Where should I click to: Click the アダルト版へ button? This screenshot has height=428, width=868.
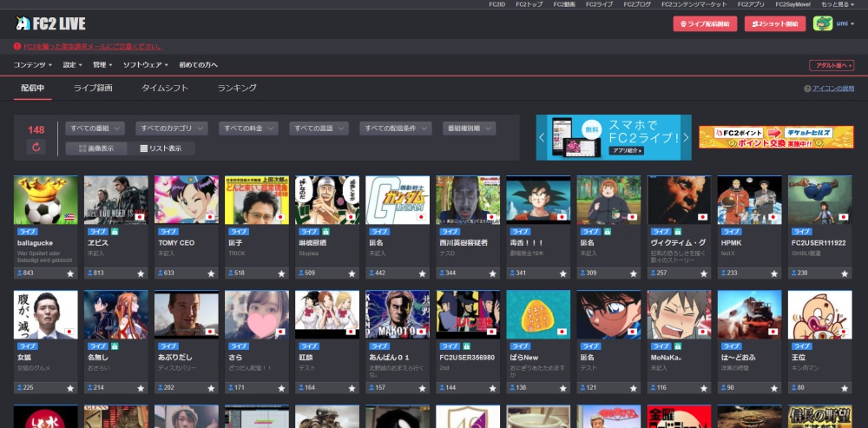coord(832,65)
